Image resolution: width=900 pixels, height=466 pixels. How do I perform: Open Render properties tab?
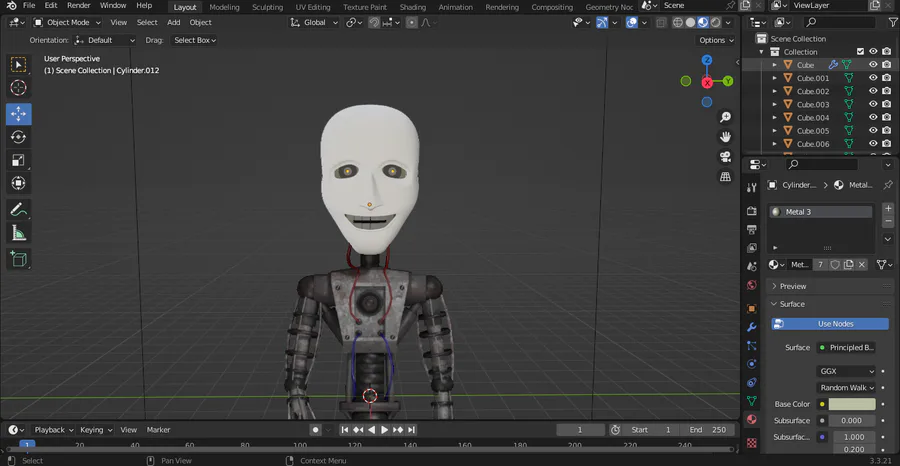coord(751,211)
